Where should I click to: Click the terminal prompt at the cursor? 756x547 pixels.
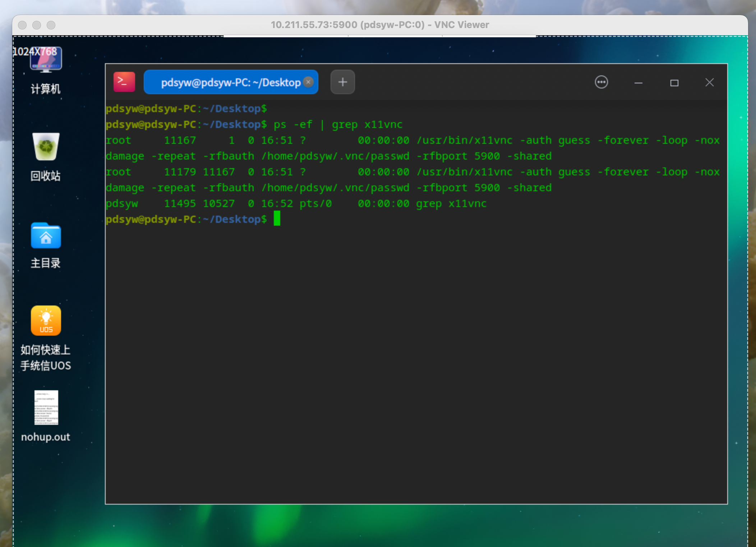277,219
